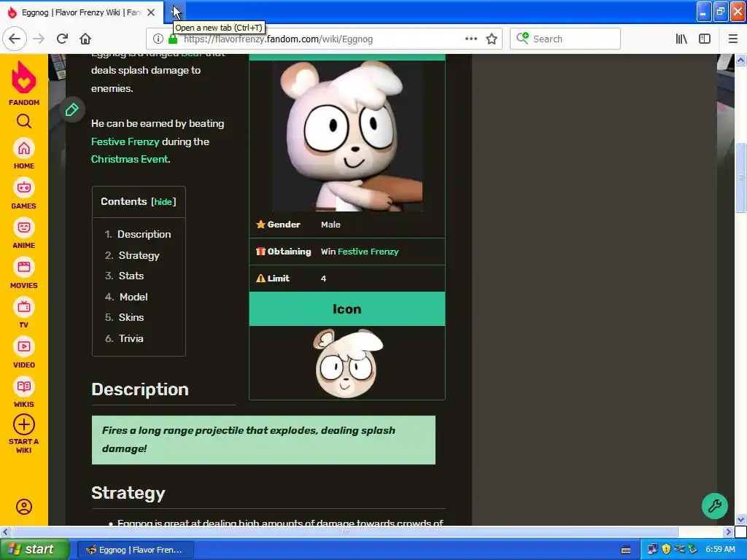Click the green Icon header bar
This screenshot has width=747, height=560.
347,309
